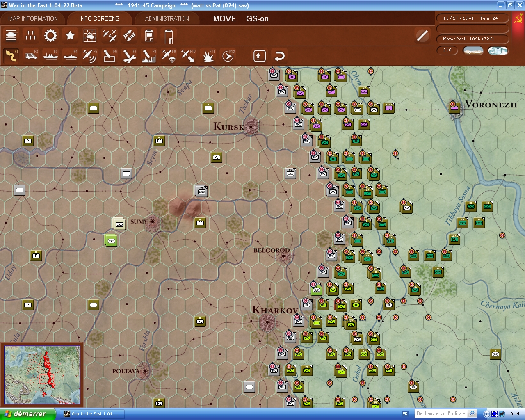Select the F6 bomb unit mode
This screenshot has height=420, width=525.
point(110,56)
